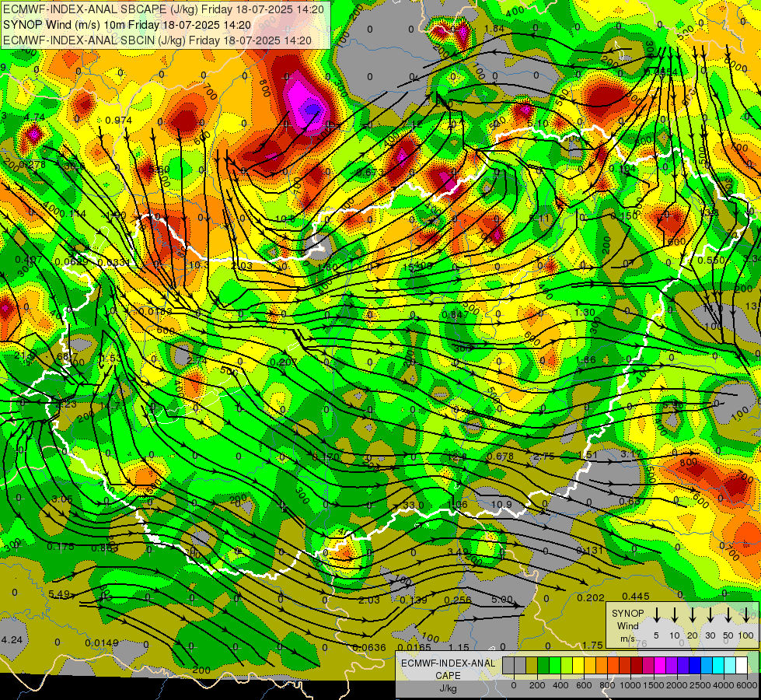Click the 10.9 station value on the map
761x700 pixels.
coord(501,504)
